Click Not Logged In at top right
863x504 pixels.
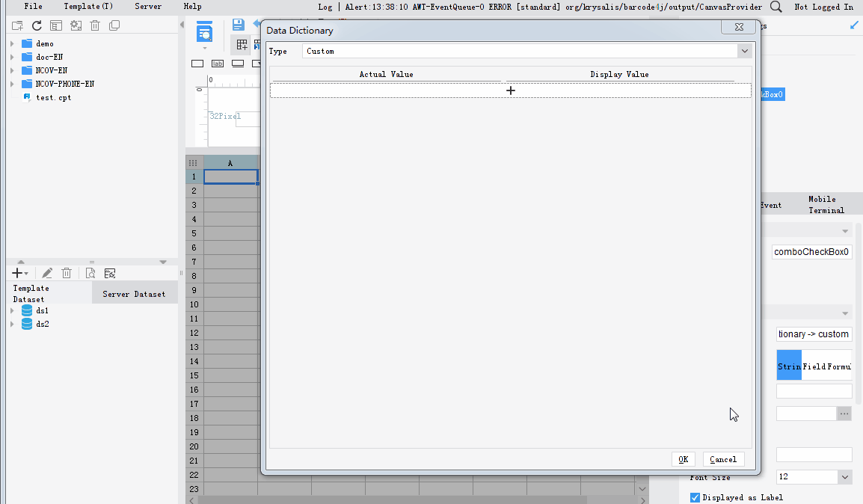pyautogui.click(x=822, y=7)
